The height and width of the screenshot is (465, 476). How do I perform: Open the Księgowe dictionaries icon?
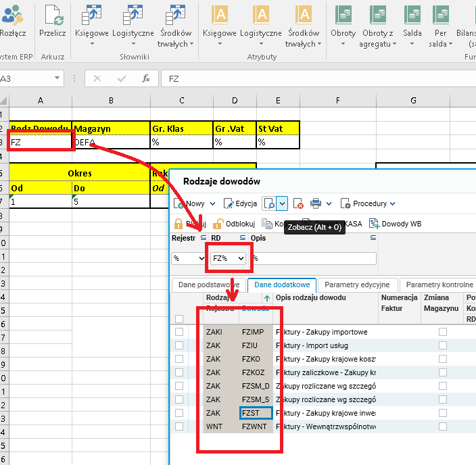92,15
